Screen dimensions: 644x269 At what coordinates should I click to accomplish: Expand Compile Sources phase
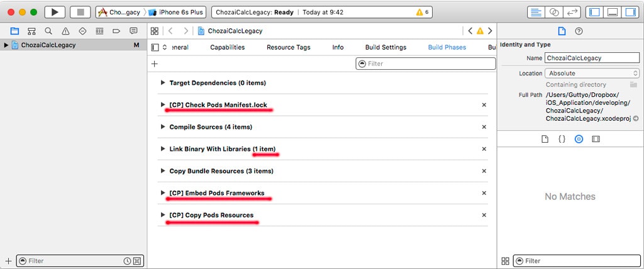click(163, 127)
